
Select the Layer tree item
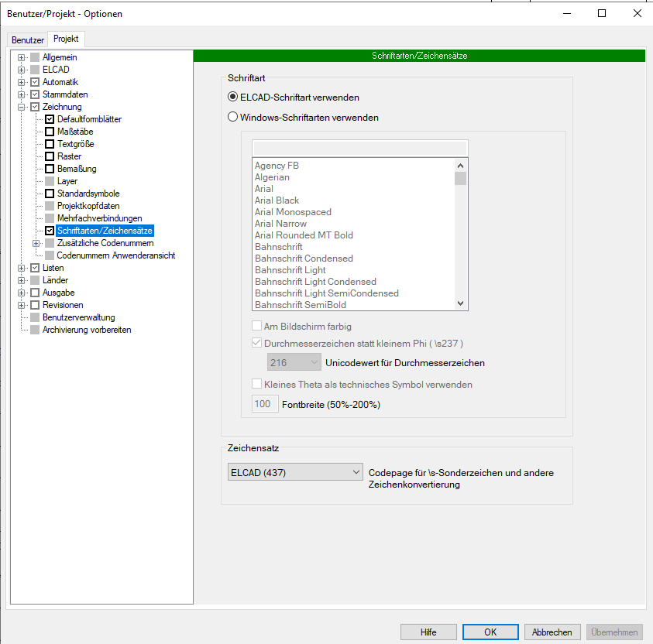click(x=67, y=181)
